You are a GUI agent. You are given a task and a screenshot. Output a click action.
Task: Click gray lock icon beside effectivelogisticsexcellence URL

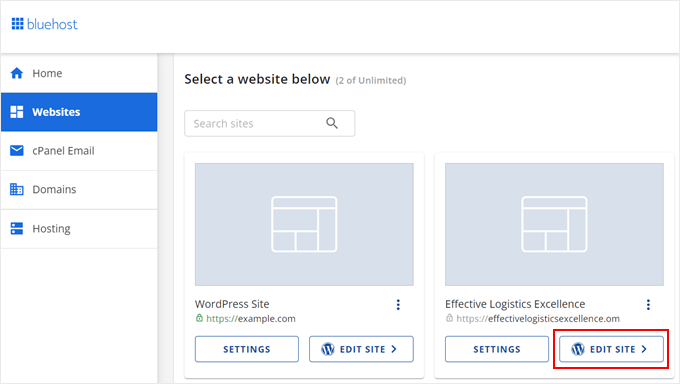tap(450, 318)
